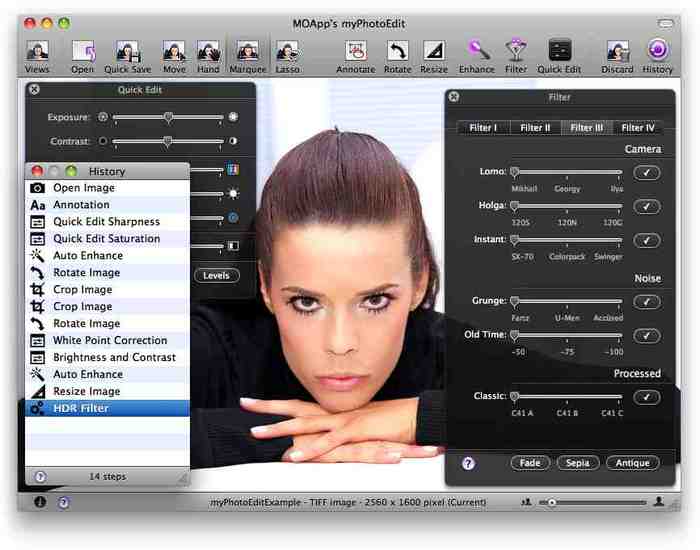Toggle the History toolbar button
This screenshot has width=700, height=550.
point(658,57)
